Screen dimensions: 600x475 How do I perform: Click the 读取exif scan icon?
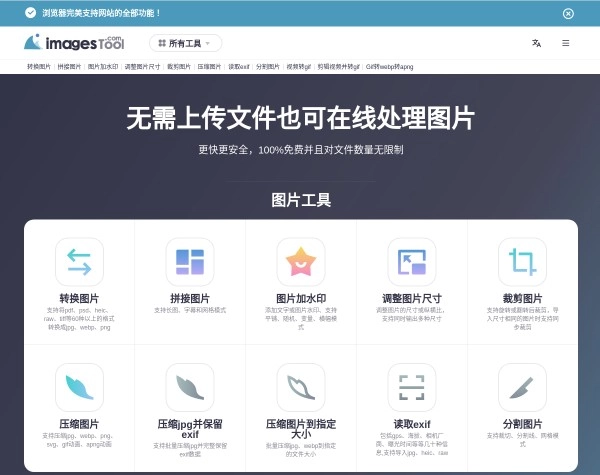click(412, 387)
